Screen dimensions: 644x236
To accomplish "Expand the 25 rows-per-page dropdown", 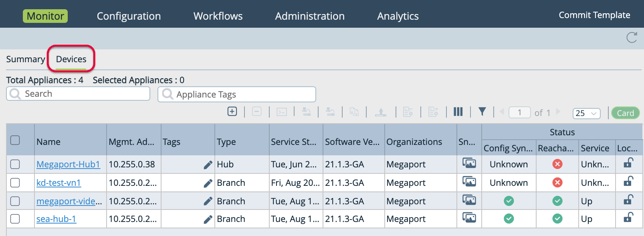I will (586, 113).
